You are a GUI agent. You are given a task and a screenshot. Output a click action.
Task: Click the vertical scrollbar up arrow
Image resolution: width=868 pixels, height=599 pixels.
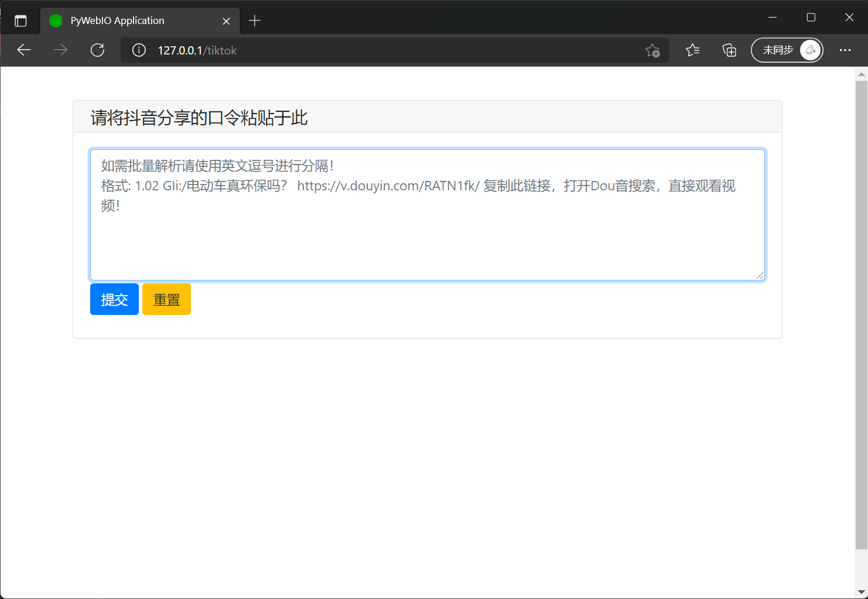861,74
